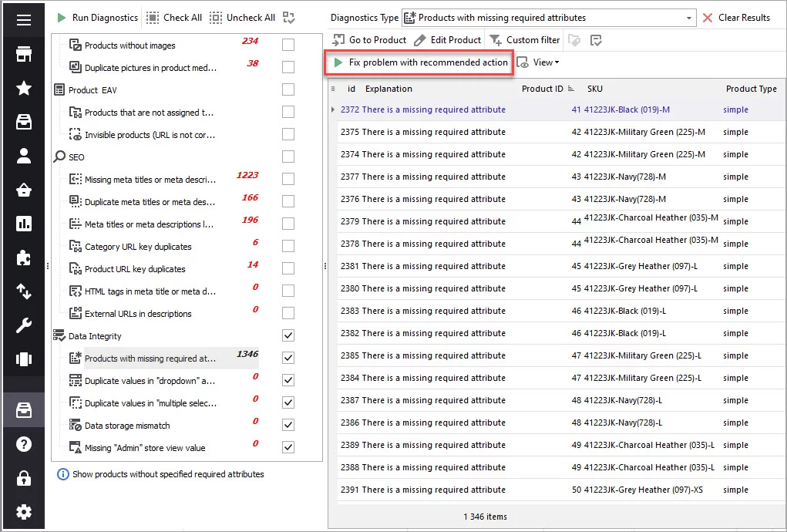
Task: Select Duplicate meta titles diagnostic item
Action: 150,202
